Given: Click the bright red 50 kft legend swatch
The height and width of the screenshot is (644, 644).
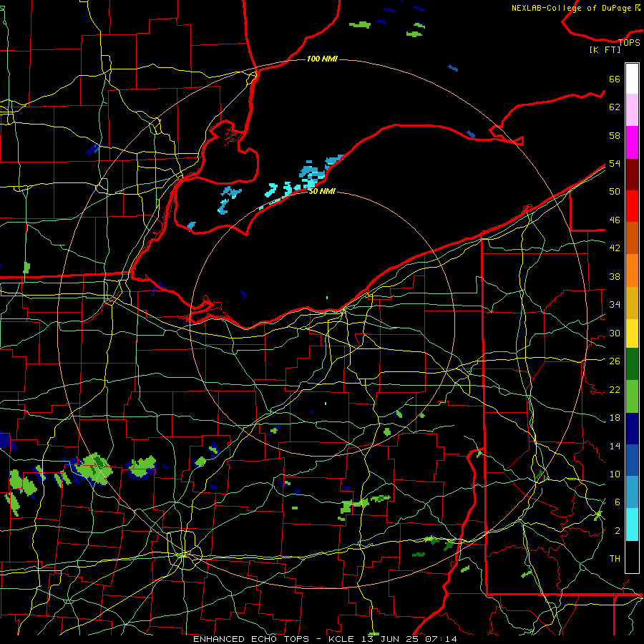Looking at the screenshot, I should tap(632, 206).
